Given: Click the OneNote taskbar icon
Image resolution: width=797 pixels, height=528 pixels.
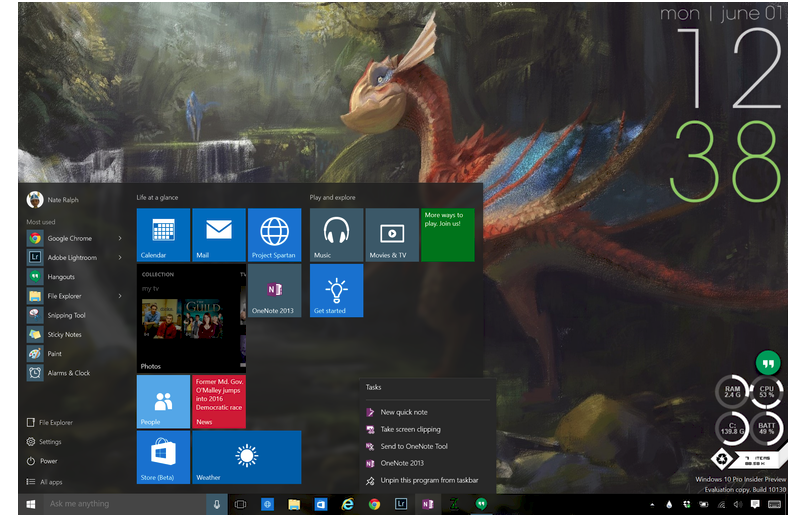Looking at the screenshot, I should coord(428,504).
